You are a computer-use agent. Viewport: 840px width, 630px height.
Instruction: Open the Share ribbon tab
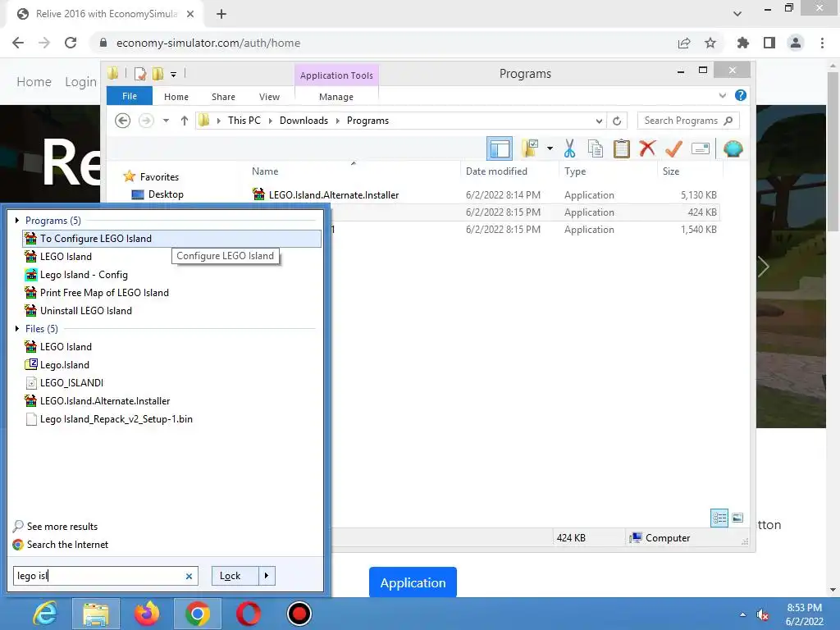223,97
